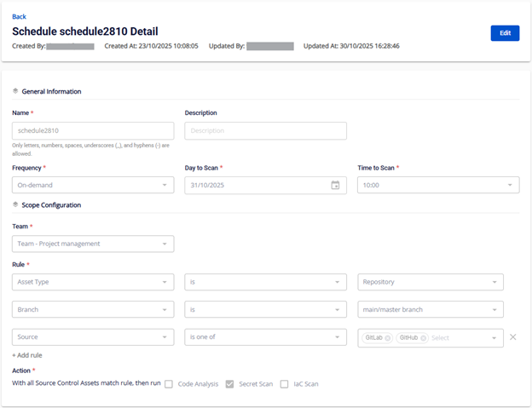Remove the GitLab tag from Source values
Screen dimensions: 532x408
pos(388,337)
